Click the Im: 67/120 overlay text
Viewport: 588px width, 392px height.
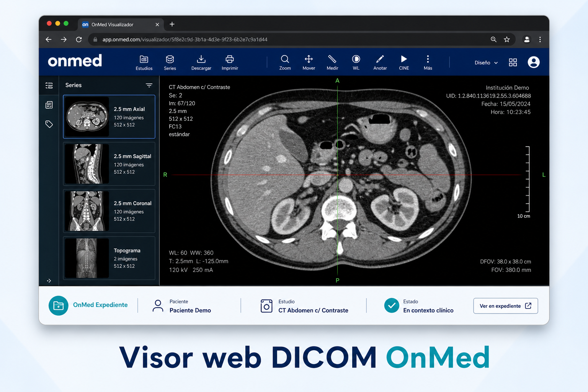182,103
